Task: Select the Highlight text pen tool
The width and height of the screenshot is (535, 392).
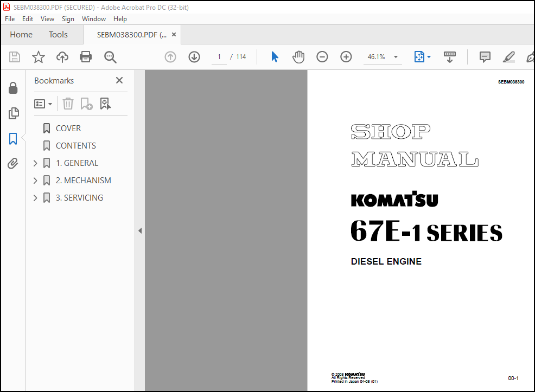Action: 508,57
